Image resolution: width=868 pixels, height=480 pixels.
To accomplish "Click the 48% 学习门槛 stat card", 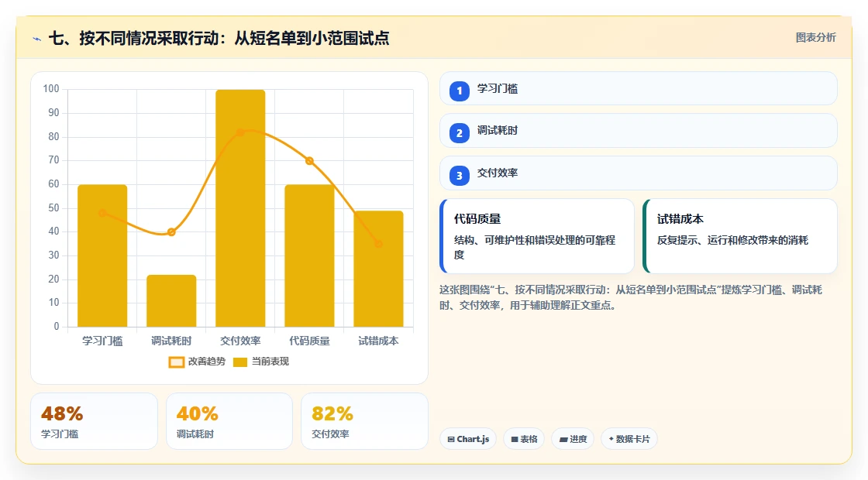I will 94,421.
